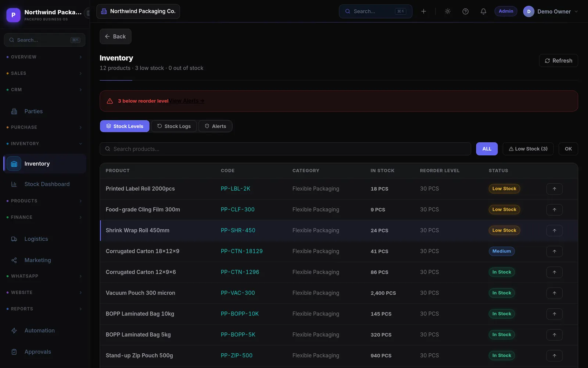The height and width of the screenshot is (368, 588).
Task: Open Logistics in sidebar
Action: [x=45, y=239]
